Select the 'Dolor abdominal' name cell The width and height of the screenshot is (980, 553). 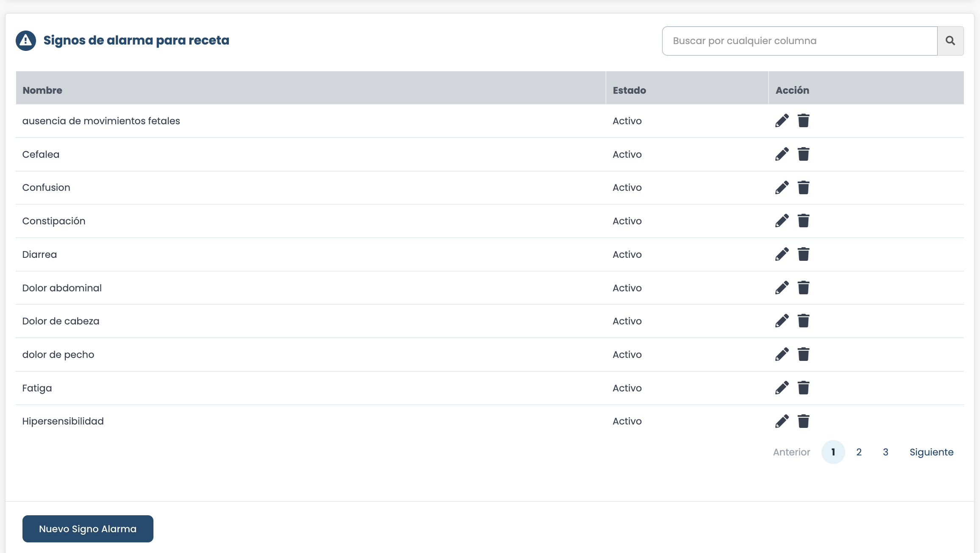[311, 288]
